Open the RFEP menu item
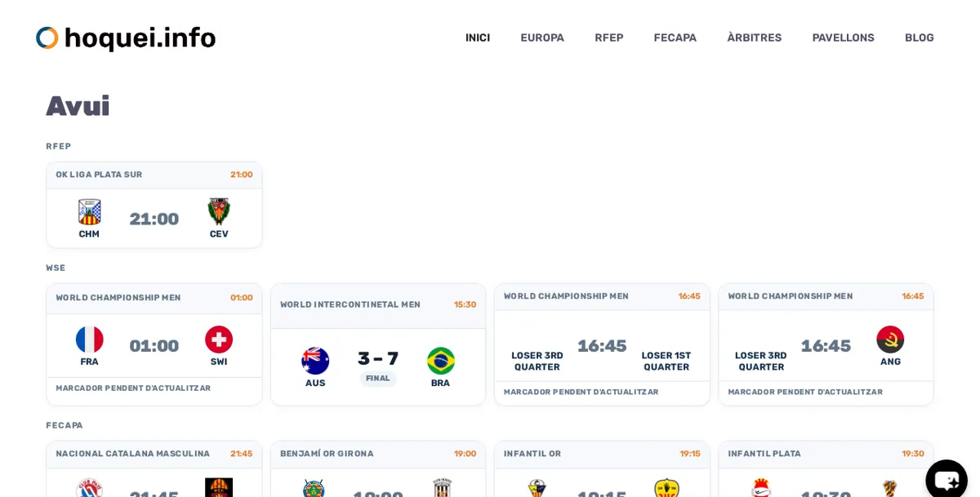 coord(609,38)
